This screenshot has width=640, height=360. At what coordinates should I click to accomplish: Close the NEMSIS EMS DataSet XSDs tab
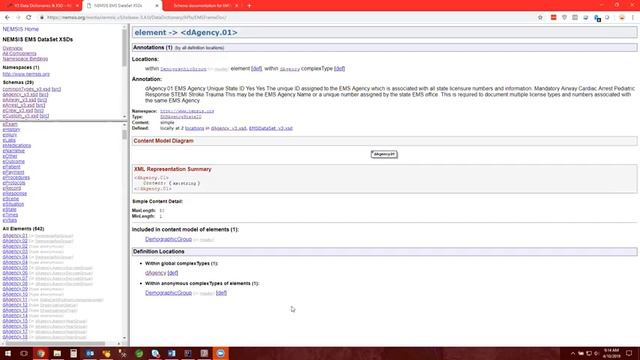click(157, 6)
